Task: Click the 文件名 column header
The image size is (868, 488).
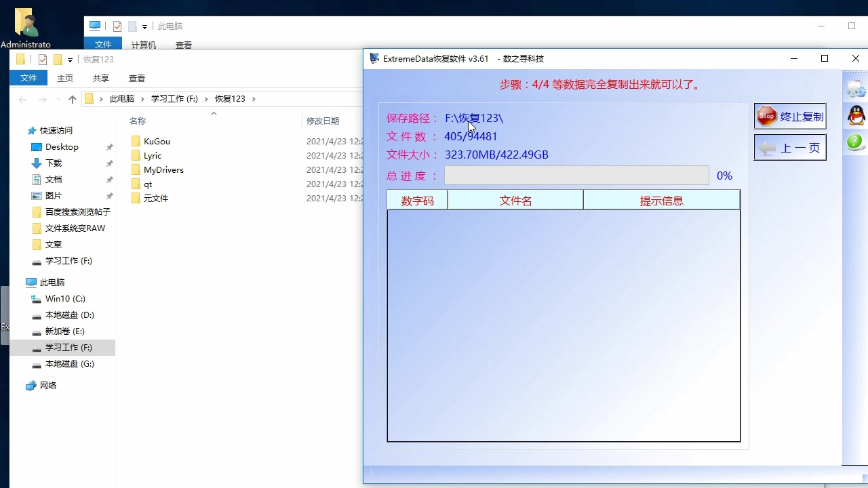Action: point(515,201)
